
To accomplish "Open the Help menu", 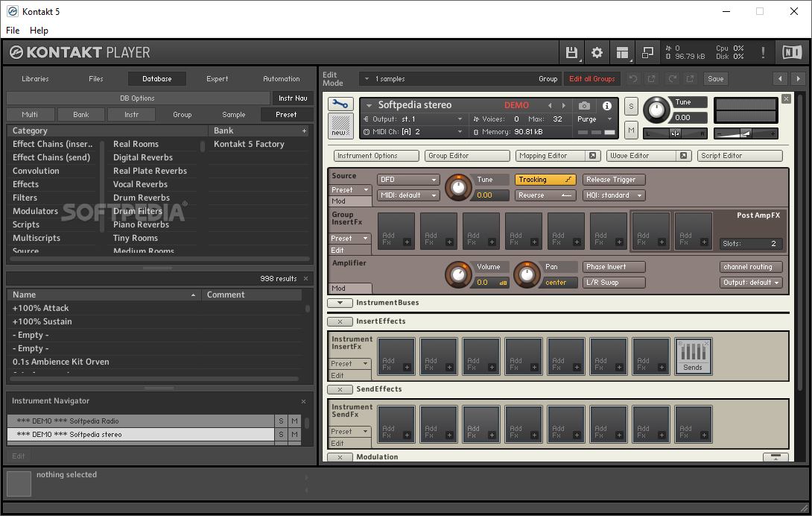I will tap(39, 30).
